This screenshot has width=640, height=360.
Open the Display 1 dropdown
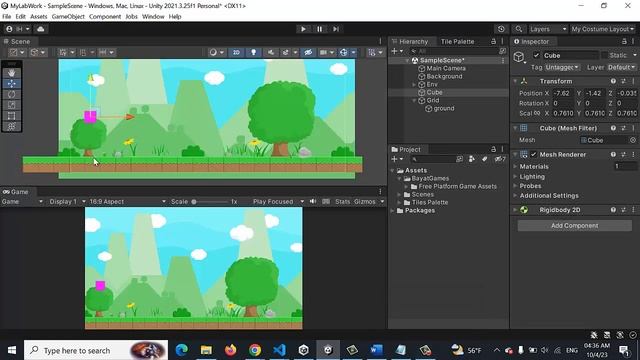click(67, 201)
